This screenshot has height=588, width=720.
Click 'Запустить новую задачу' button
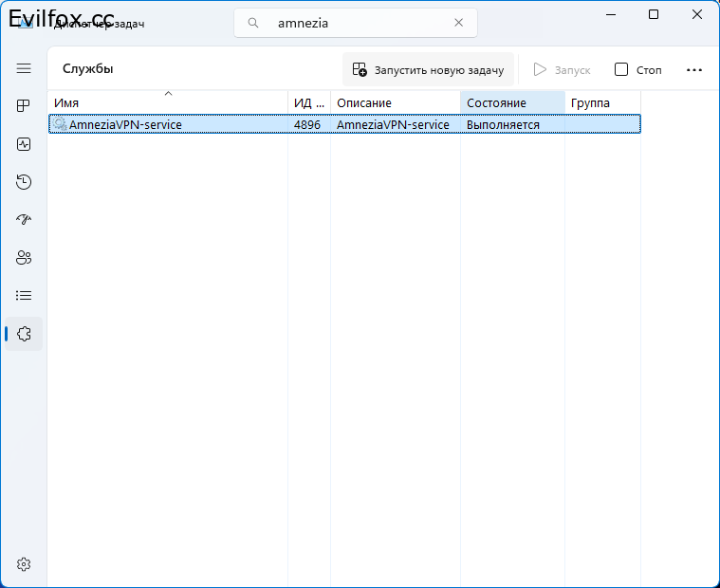click(x=428, y=70)
